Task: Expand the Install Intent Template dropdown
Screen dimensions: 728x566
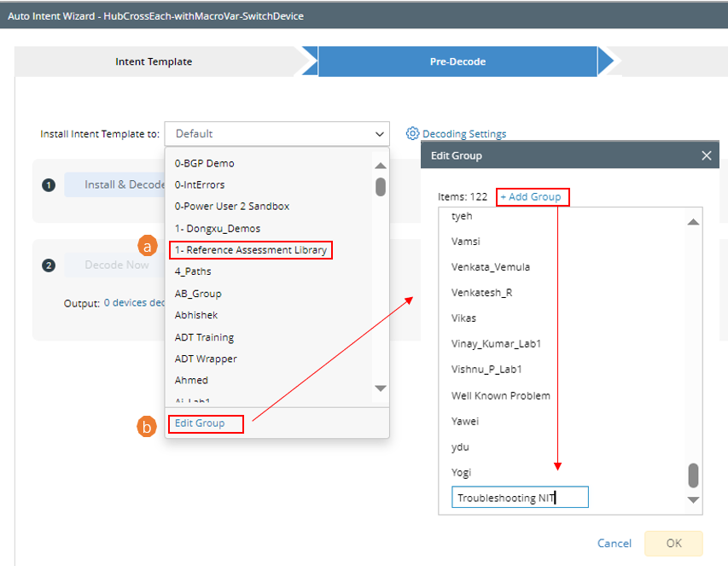Action: (379, 134)
